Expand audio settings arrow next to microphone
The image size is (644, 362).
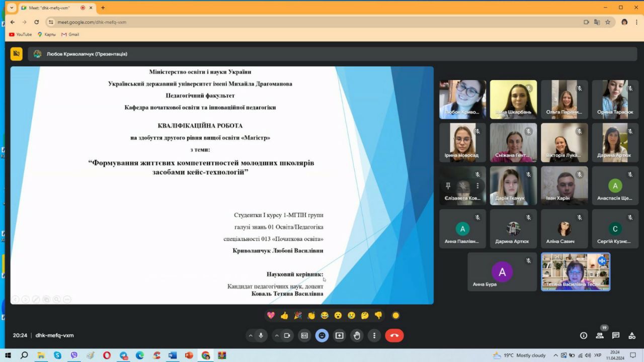251,335
